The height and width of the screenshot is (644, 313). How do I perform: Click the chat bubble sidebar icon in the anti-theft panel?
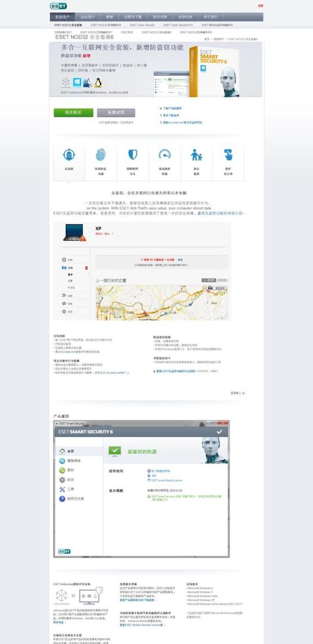click(64, 304)
